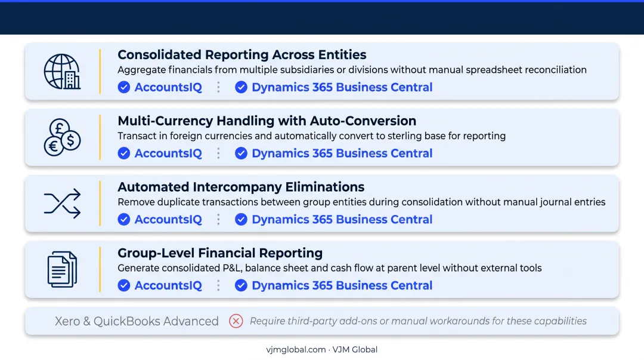The height and width of the screenshot is (360, 644).
Task: Click 'Remove duplicate transactions between group entities' text
Action: [361, 202]
